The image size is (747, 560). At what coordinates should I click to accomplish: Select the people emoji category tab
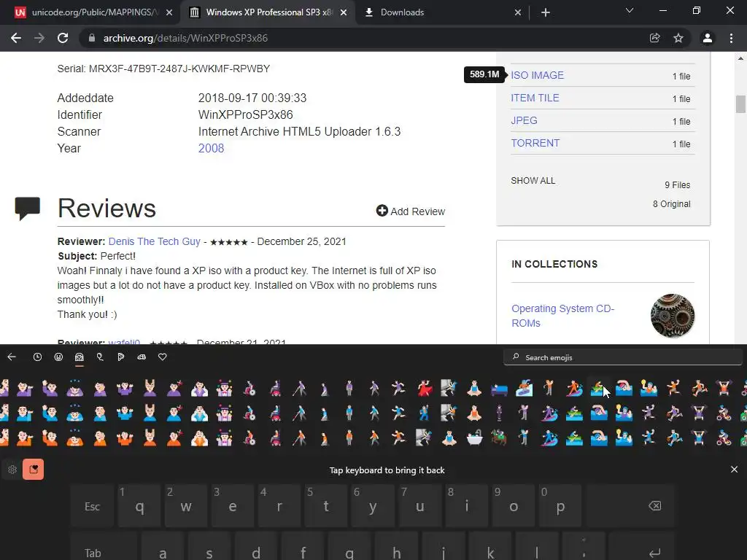79,357
